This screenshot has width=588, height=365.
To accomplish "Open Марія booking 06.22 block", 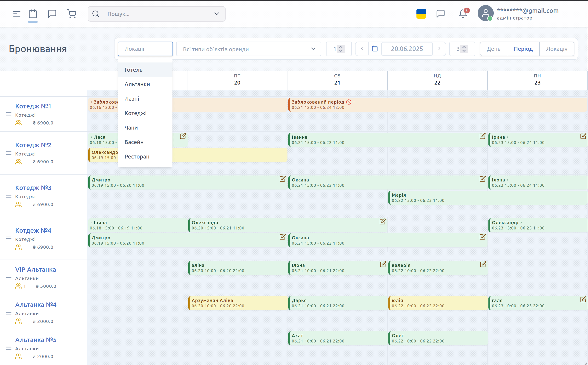I will pyautogui.click(x=488, y=198).
